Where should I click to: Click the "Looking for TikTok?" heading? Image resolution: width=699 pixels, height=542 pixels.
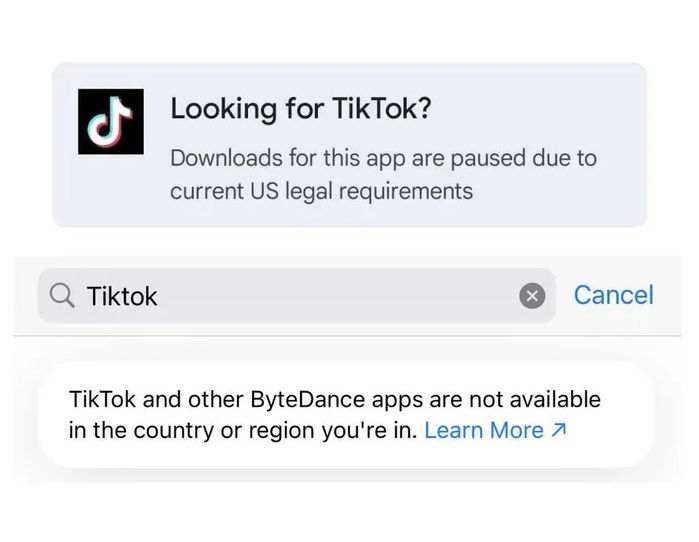[x=300, y=109]
